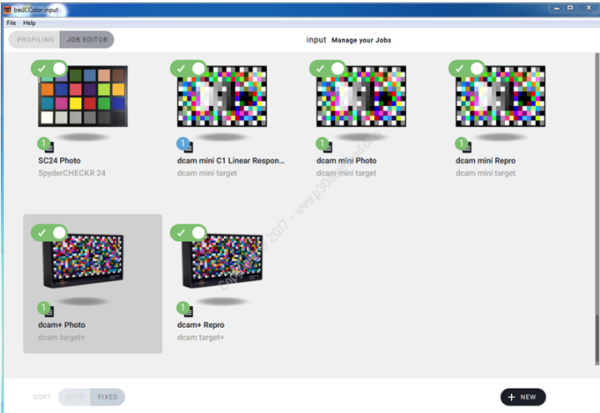Toggle the dcam+ Photo job switch

(x=49, y=233)
